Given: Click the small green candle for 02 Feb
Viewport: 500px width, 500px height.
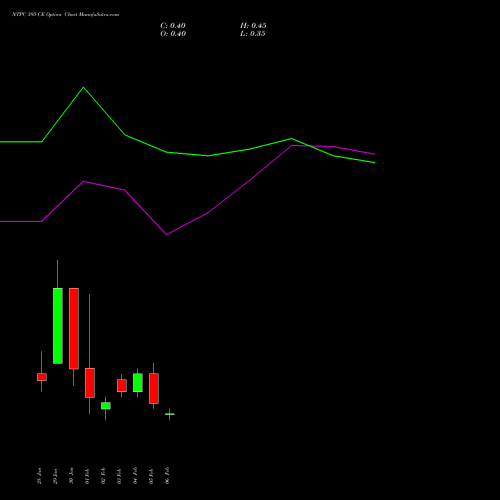Looking at the screenshot, I should click(x=106, y=406).
